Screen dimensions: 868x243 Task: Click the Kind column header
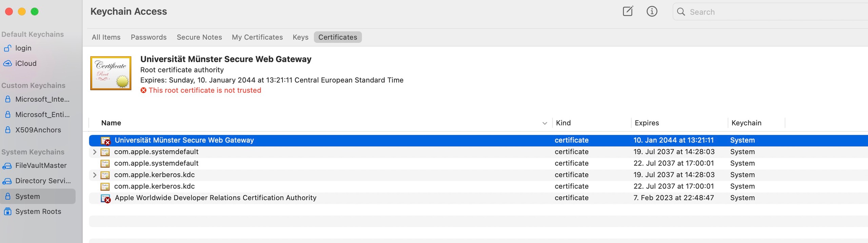pyautogui.click(x=563, y=123)
